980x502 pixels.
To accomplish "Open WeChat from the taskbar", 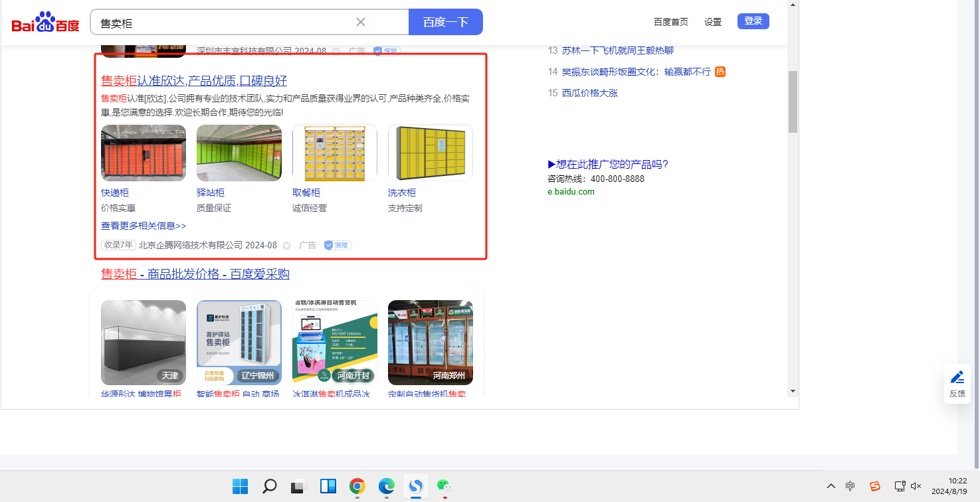I will coord(444,486).
